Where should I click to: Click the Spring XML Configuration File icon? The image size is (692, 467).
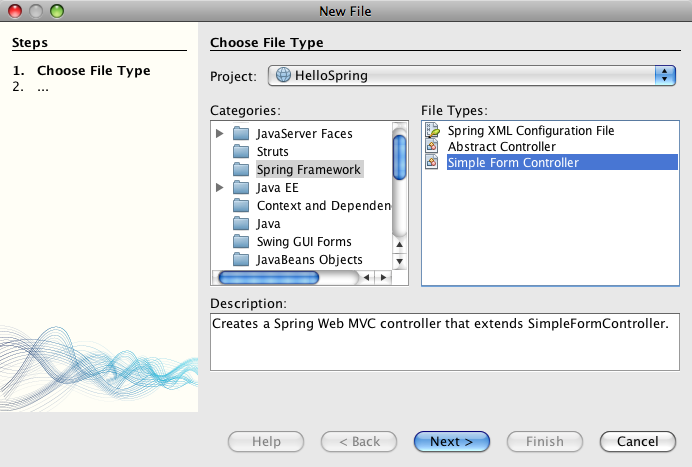coord(432,131)
